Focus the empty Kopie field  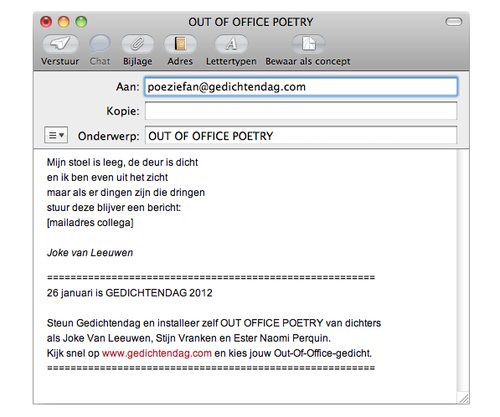[301, 111]
